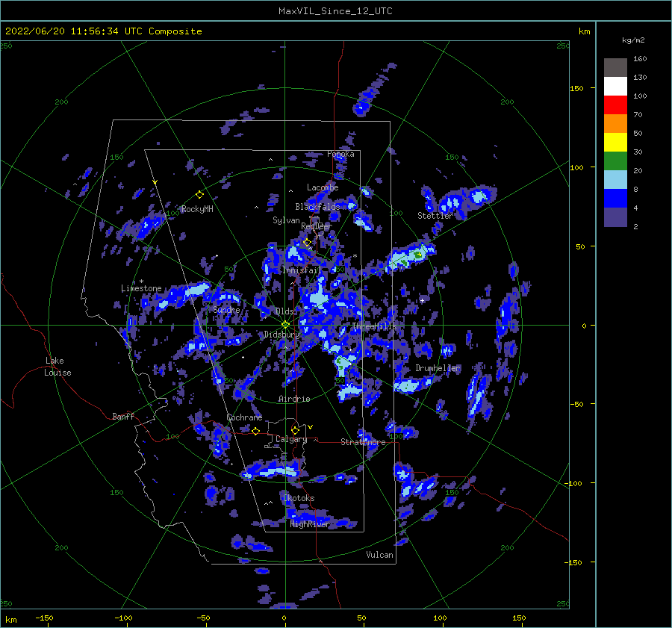
Task: Click the yellow diamond marker above Calgary
Action: [x=295, y=430]
